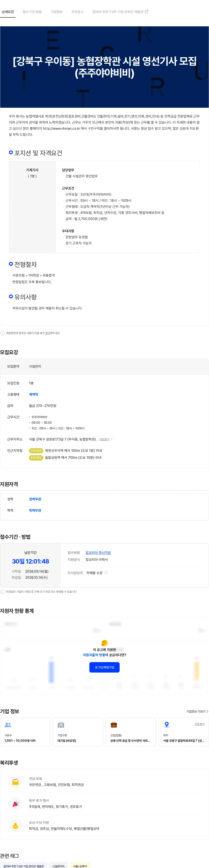Open 기업정보 더보기 link
The image size is (209, 868).
pyautogui.click(x=197, y=711)
